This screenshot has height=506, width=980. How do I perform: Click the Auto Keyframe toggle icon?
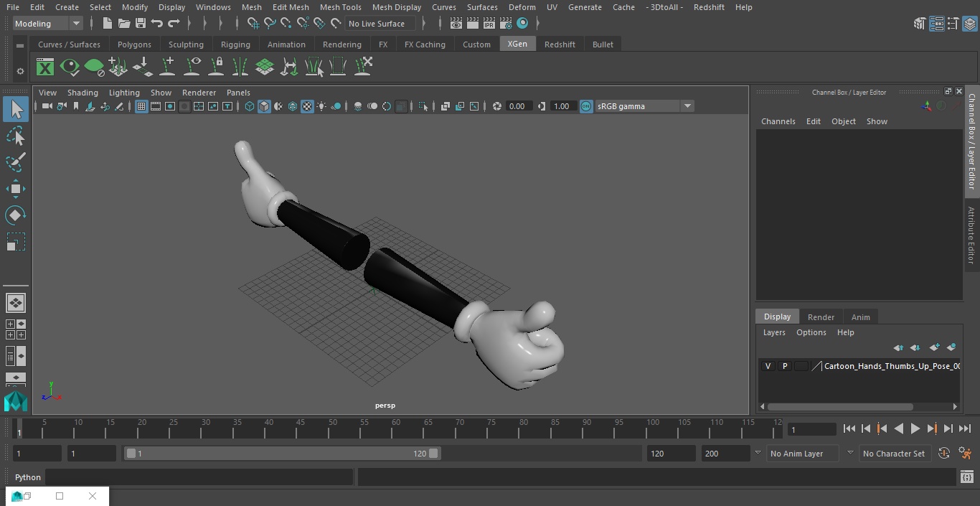[x=944, y=454]
